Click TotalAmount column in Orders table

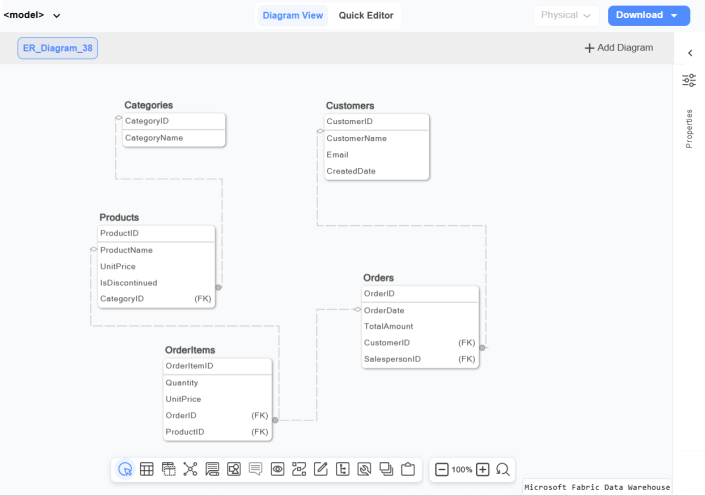click(420, 326)
